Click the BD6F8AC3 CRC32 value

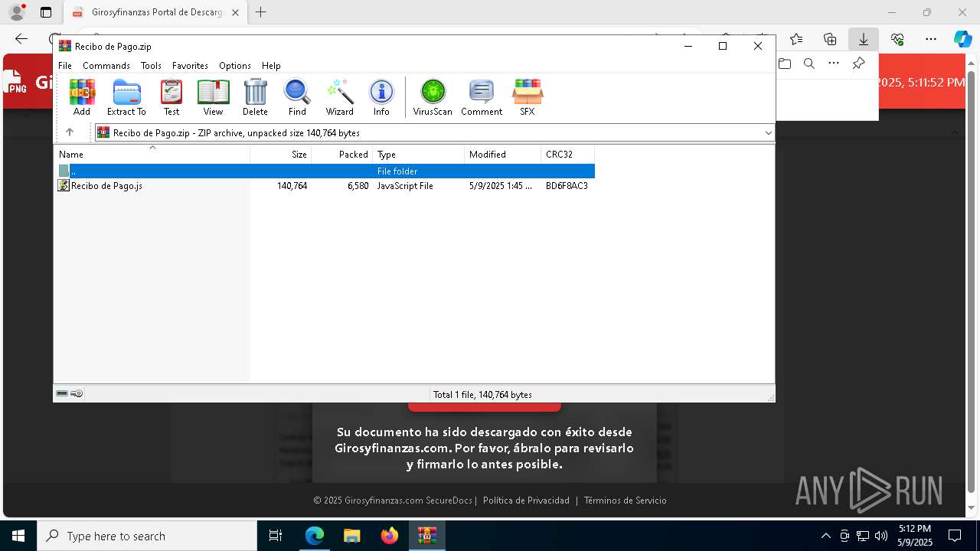click(x=567, y=186)
